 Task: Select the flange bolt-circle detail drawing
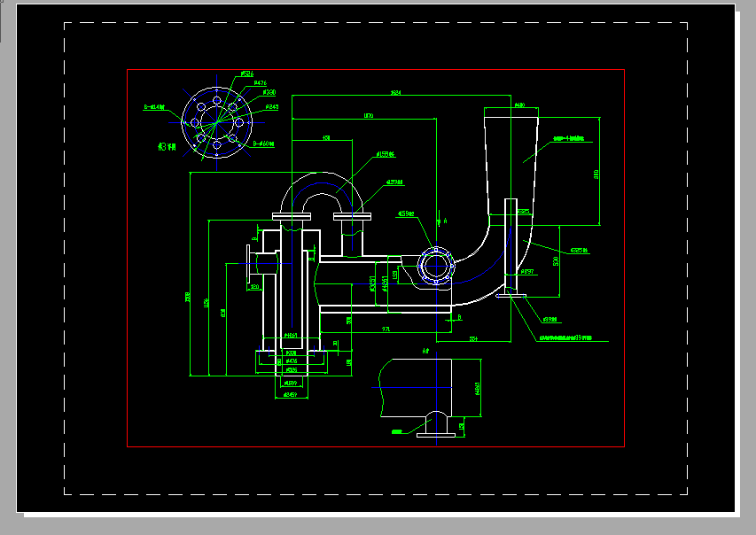click(217, 122)
